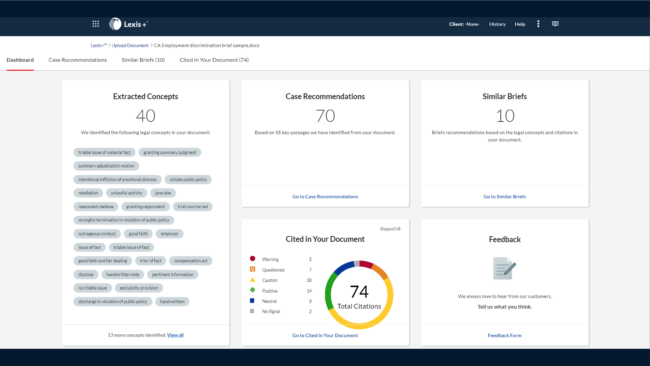Screen dimensions: 650x366
Task: Select the 'granting summary judgment' concept chip
Action: [x=170, y=153]
